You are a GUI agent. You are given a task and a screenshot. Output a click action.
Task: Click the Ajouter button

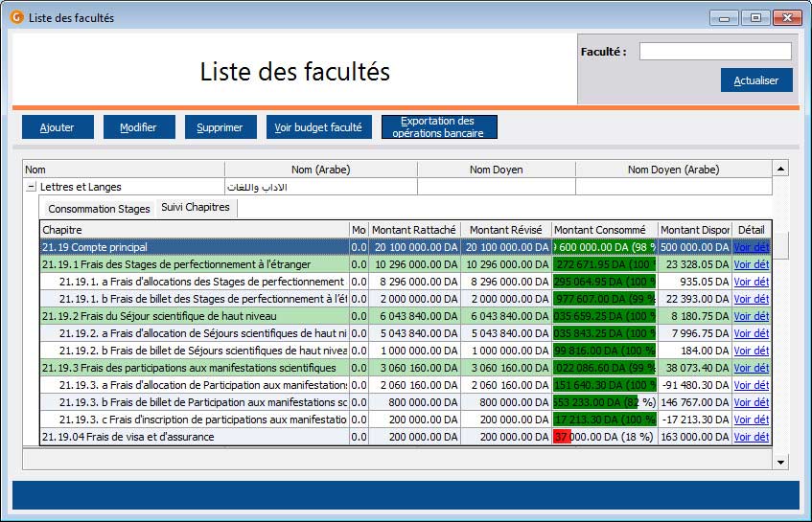tap(57, 127)
